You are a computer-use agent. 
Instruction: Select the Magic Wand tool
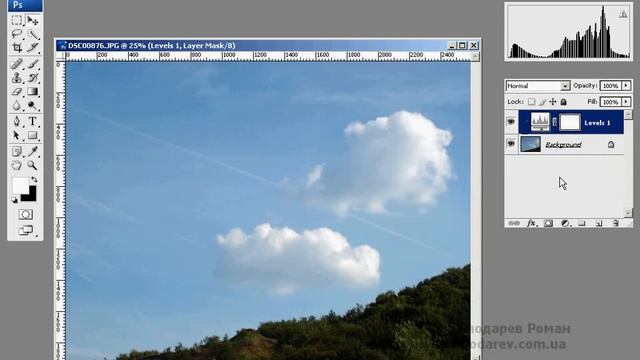[x=33, y=34]
